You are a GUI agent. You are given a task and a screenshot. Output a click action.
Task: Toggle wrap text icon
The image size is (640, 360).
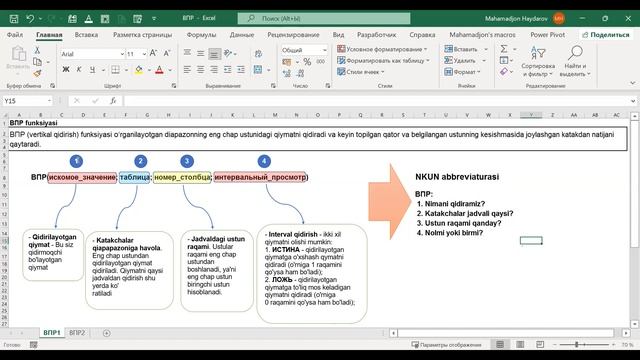tap(258, 53)
